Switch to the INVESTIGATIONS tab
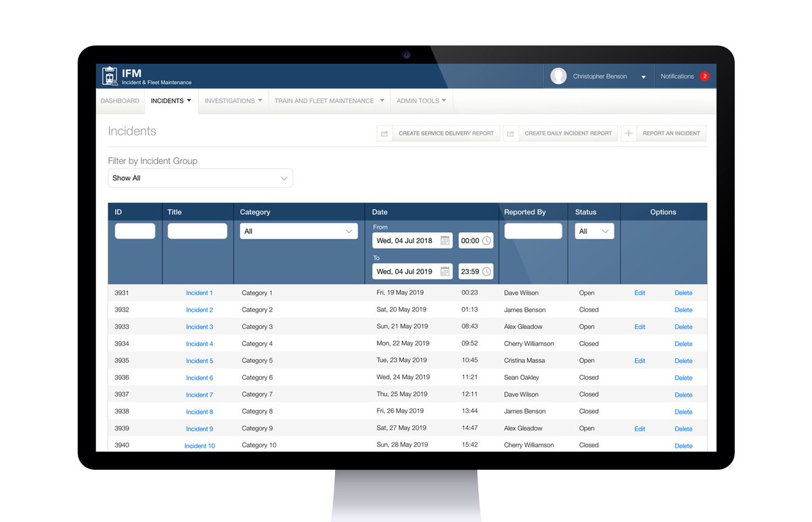 tap(233, 100)
